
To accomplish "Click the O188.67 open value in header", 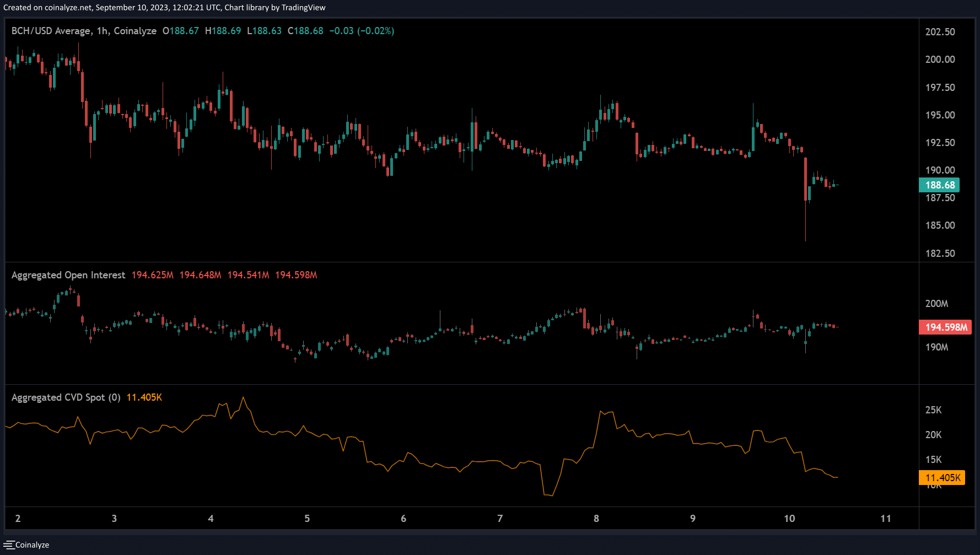I will click(x=181, y=31).
